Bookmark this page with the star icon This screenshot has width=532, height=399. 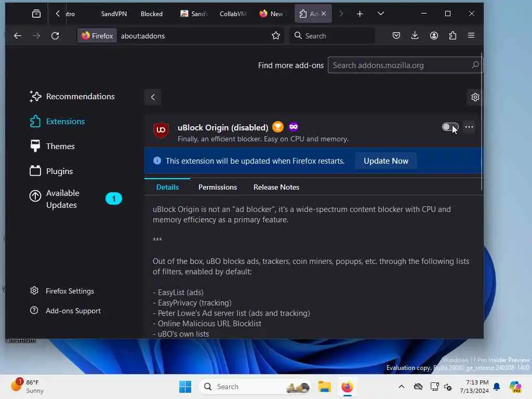pyautogui.click(x=276, y=36)
